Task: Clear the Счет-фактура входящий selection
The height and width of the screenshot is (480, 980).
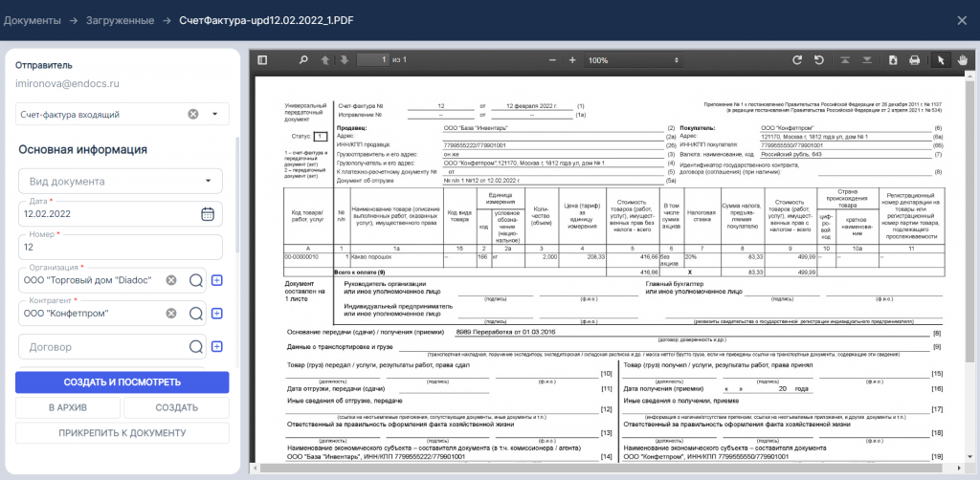Action: click(x=193, y=114)
